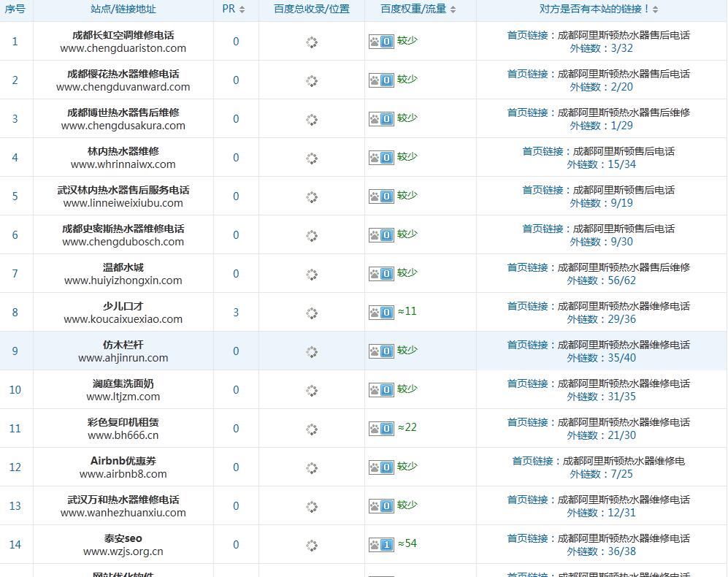Screen dimensions: 728x577
Task: Click Baidu weight icon for www.bh666.cn
Action: pyautogui.click(x=381, y=429)
